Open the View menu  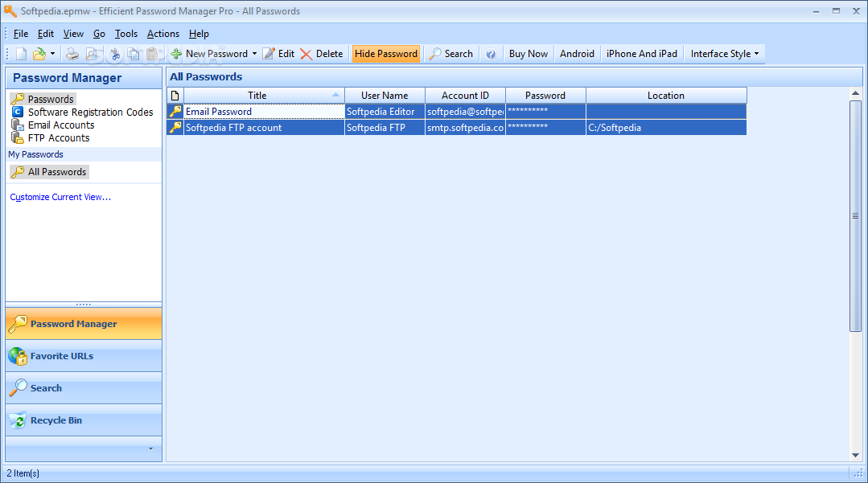73,34
